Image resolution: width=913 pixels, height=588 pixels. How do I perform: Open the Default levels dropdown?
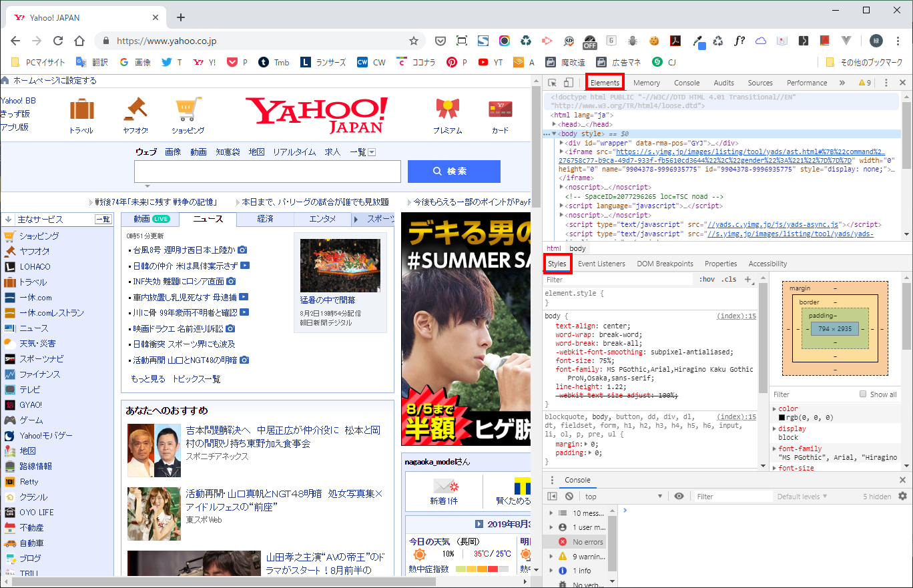click(802, 497)
